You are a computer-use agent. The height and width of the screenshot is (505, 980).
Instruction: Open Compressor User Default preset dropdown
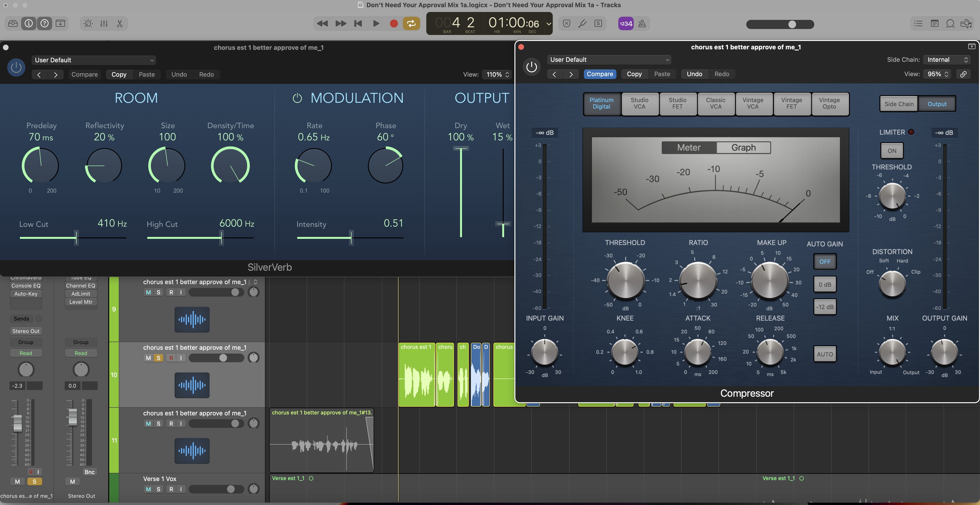[x=609, y=60]
